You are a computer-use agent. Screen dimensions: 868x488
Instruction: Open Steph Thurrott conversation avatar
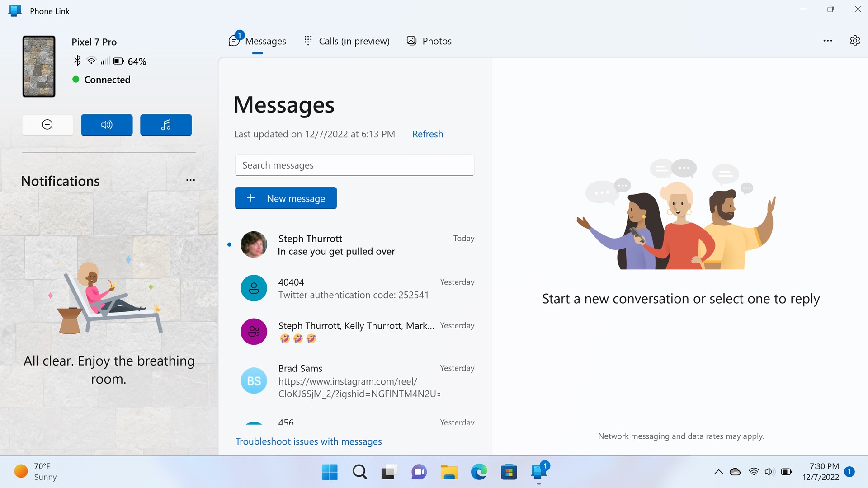[254, 244]
